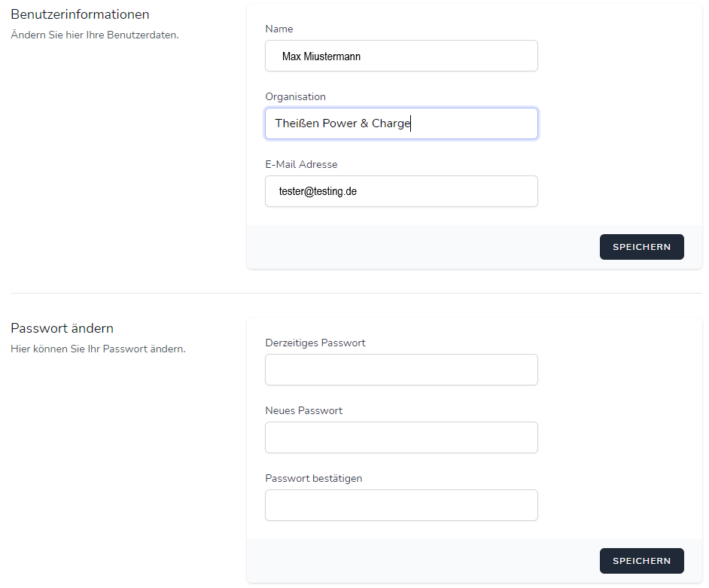Click the Derzeitiges Passwort input field
Viewport: 709px width, 588px height.
click(x=401, y=370)
